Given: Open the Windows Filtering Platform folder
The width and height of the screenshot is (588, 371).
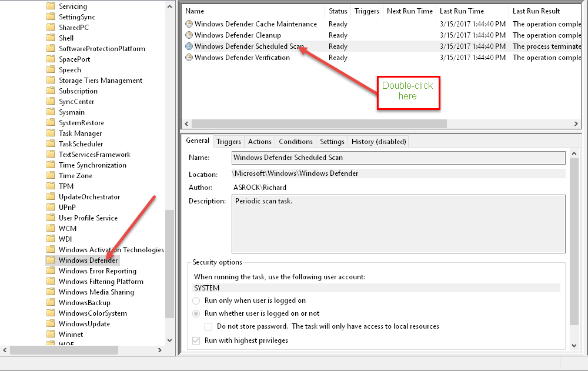Looking at the screenshot, I should coord(101,282).
